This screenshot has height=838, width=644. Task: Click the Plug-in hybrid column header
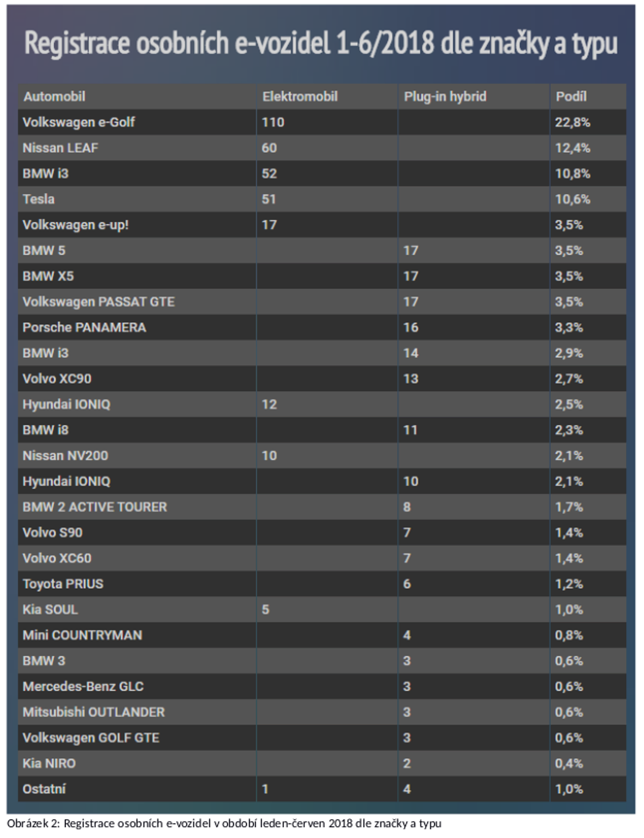click(x=445, y=96)
